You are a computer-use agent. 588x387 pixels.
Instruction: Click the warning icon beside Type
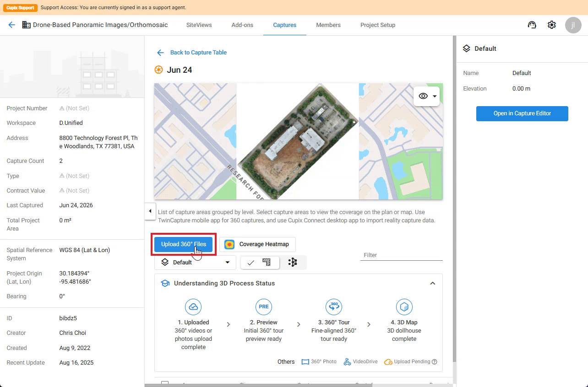(x=62, y=176)
